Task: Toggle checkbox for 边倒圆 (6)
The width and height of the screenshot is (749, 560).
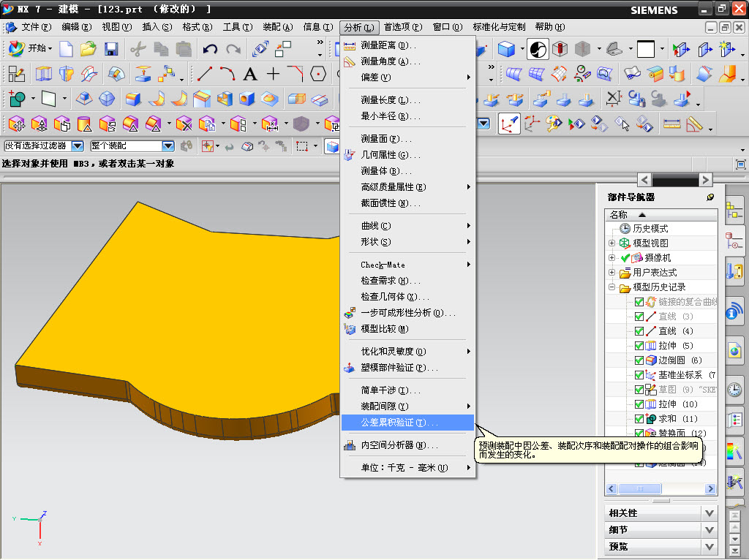Action: (x=639, y=360)
